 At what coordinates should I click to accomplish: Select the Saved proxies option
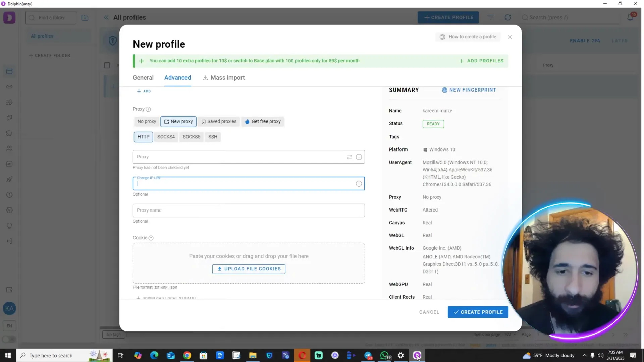[x=219, y=121]
